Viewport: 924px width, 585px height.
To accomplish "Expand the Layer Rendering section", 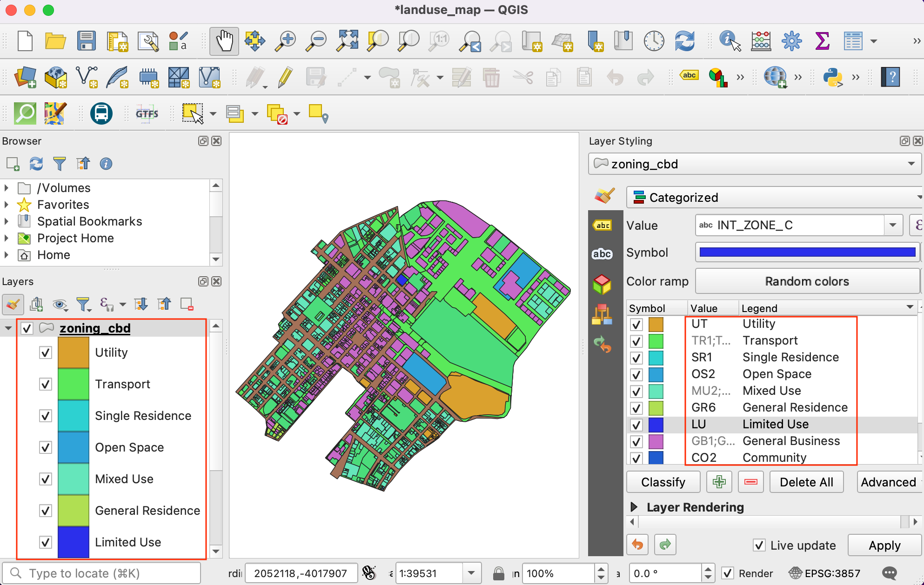I will (634, 507).
